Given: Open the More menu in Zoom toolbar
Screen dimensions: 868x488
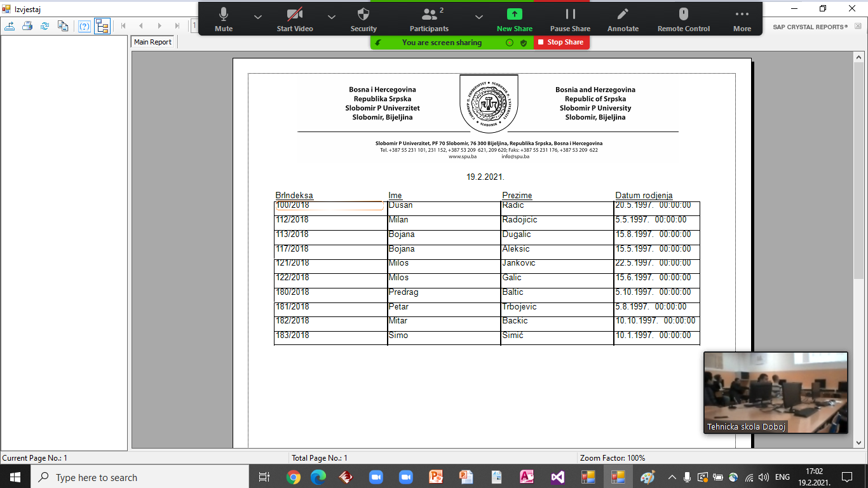Looking at the screenshot, I should pos(742,20).
